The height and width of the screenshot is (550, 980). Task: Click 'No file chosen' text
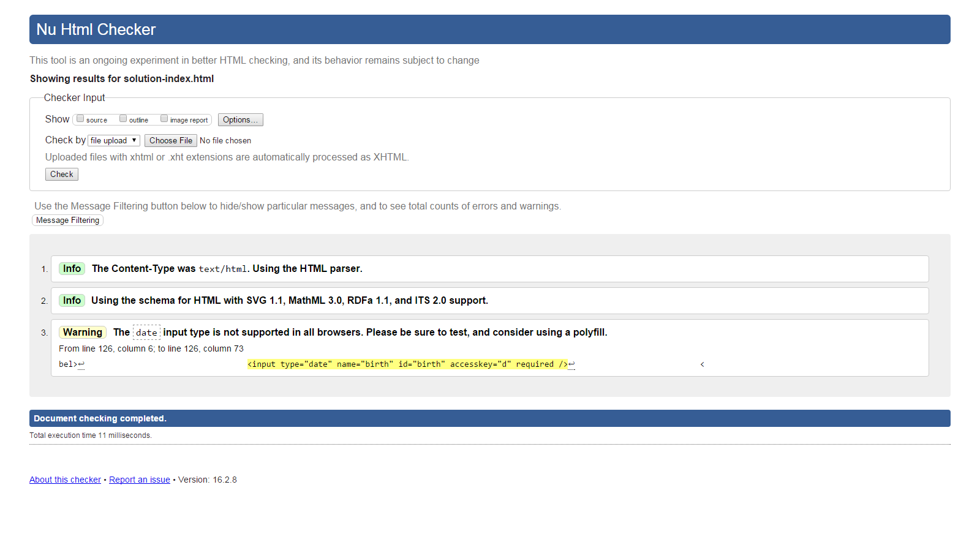pyautogui.click(x=225, y=140)
